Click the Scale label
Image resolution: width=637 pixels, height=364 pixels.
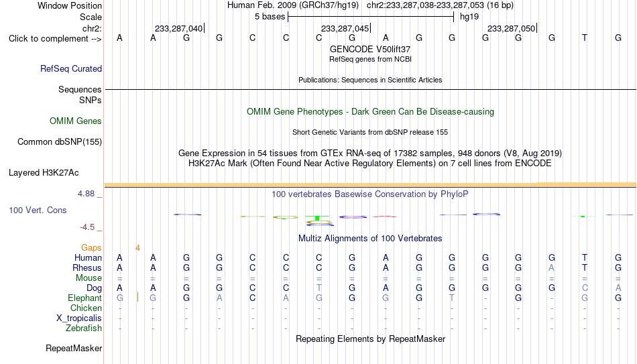[x=91, y=17]
